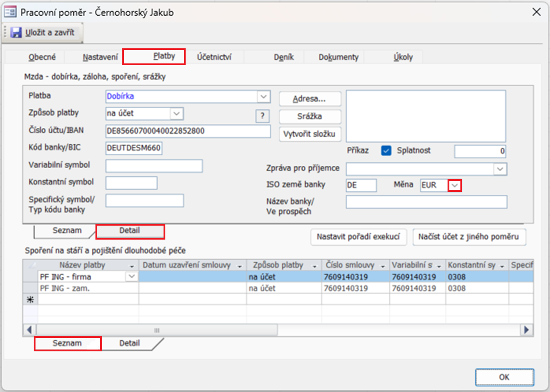This screenshot has width=550, height=392.
Task: Select the lower Detail tab under savings grid
Action: coord(129,343)
